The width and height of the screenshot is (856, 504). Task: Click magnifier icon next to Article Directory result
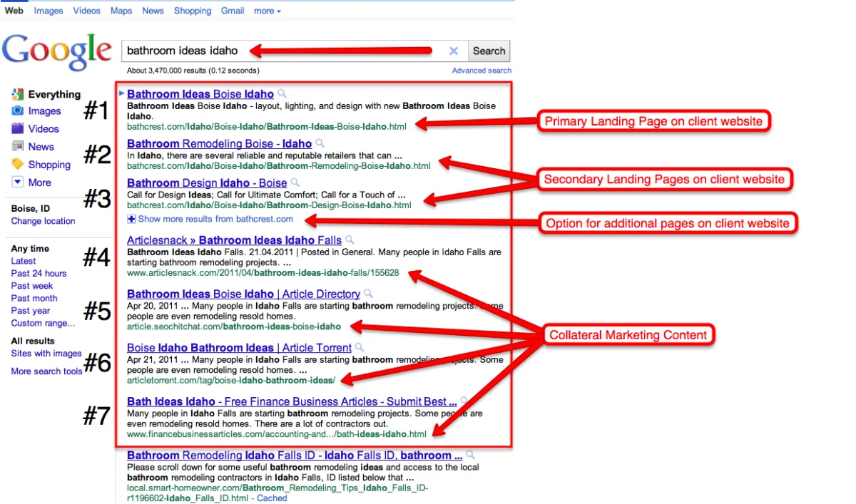(x=368, y=294)
